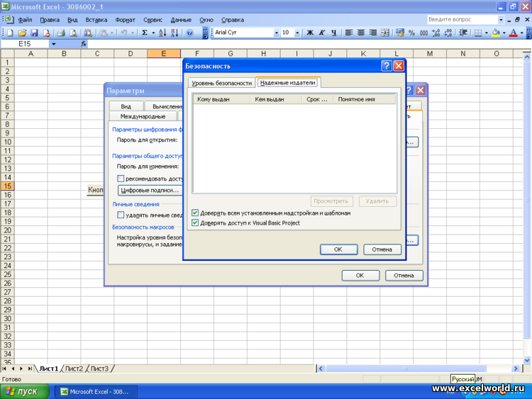The width and height of the screenshot is (532, 399).
Task: Click the Permission document icon
Action: tap(47, 33)
